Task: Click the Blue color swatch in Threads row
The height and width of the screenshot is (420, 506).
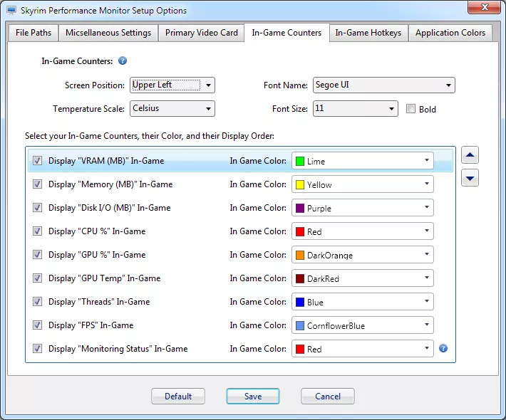Action: (300, 302)
